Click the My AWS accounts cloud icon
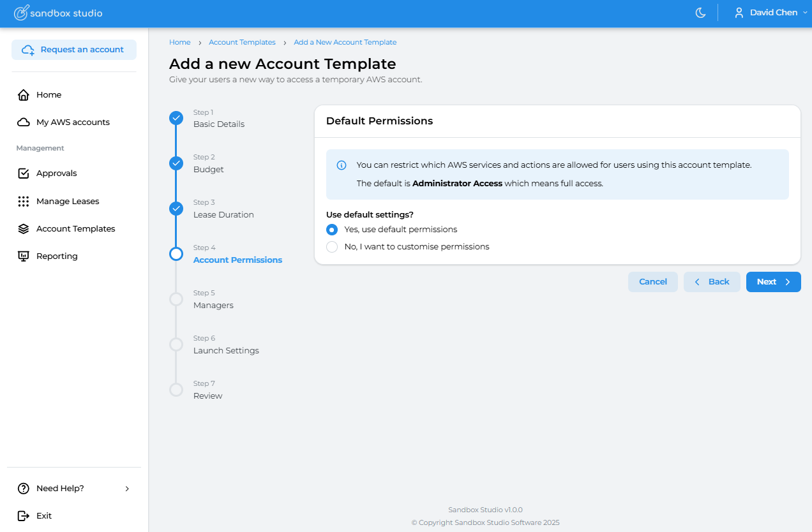The height and width of the screenshot is (532, 812). tap(24, 122)
